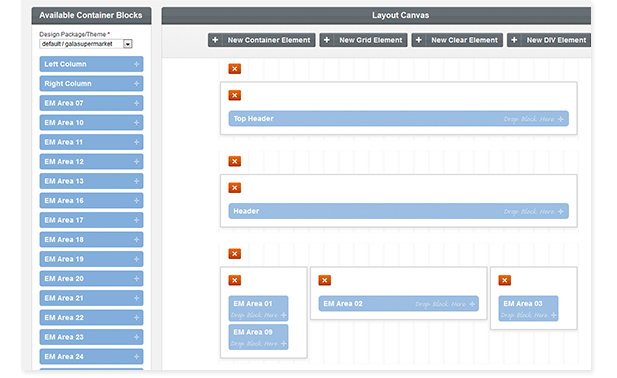Click the New DIV Element button
This screenshot has height=378, width=617.
point(549,40)
